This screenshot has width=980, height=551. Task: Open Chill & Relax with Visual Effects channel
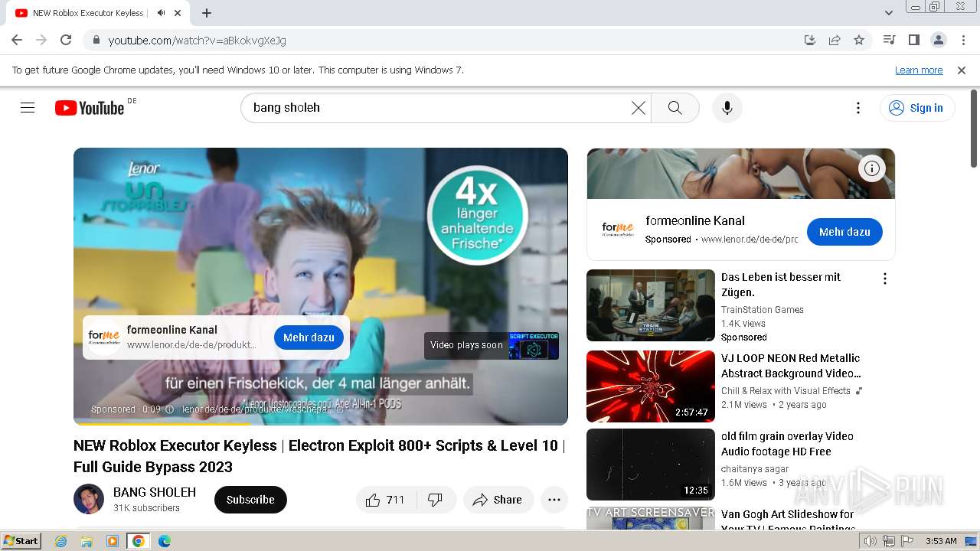(x=786, y=390)
